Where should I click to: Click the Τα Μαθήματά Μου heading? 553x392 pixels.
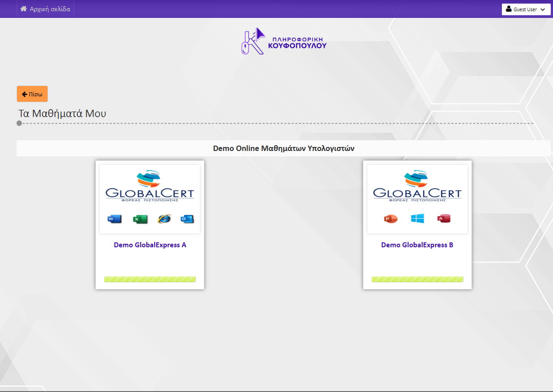[62, 113]
